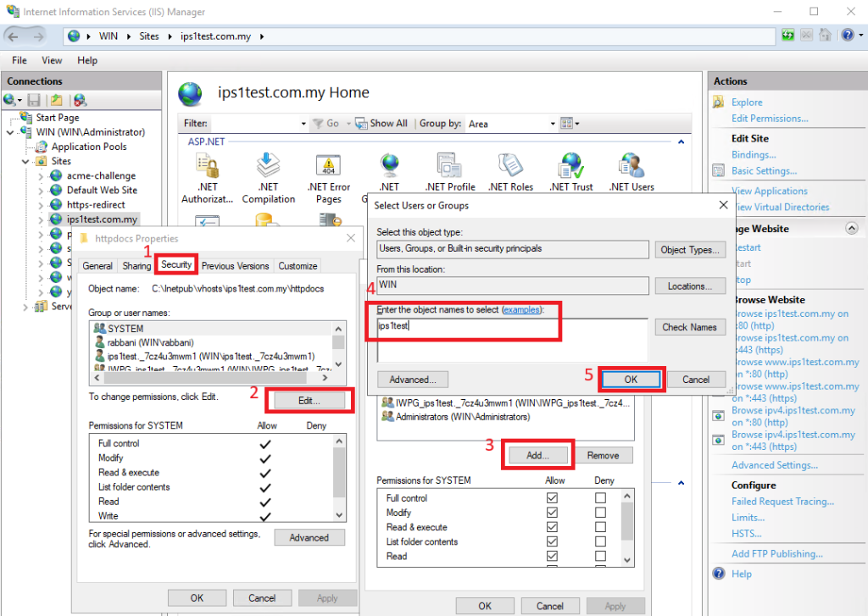The height and width of the screenshot is (616, 868).
Task: Open the View menu
Action: [x=52, y=60]
